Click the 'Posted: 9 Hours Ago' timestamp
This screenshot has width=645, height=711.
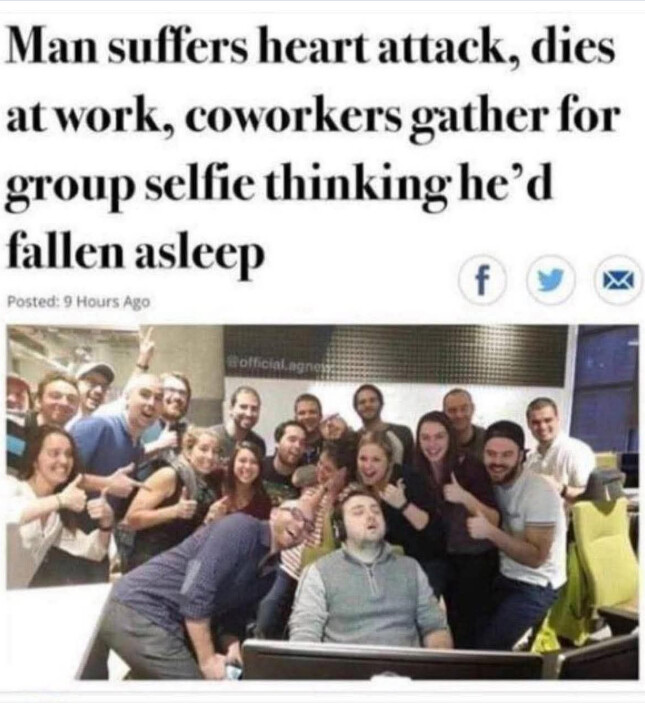[x=80, y=302]
